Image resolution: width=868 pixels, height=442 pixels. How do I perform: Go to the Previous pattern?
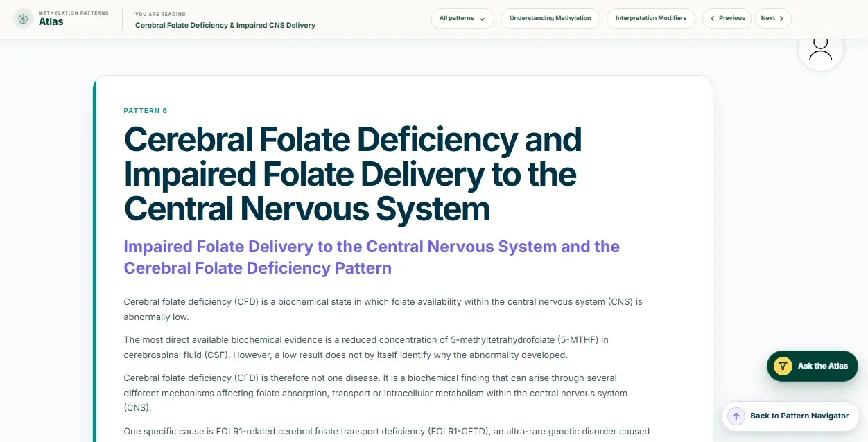(x=727, y=19)
